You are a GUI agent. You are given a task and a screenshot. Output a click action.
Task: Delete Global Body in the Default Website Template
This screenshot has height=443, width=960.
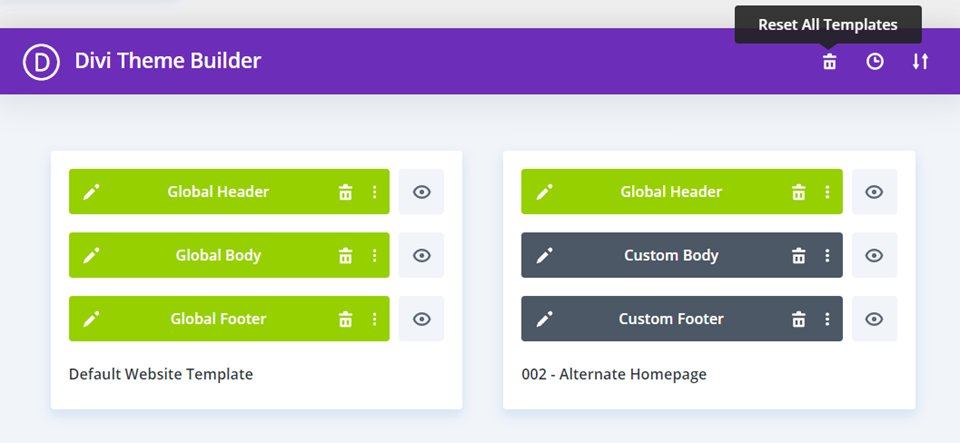[345, 256]
